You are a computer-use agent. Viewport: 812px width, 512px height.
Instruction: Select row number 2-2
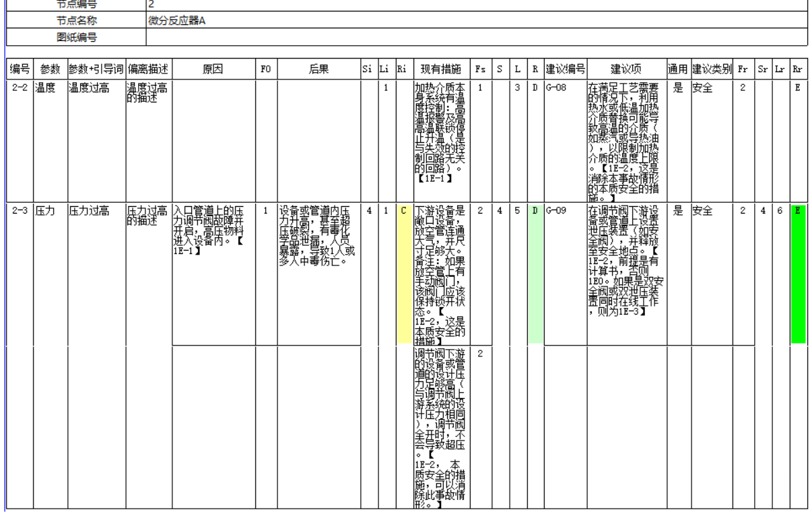click(x=20, y=88)
